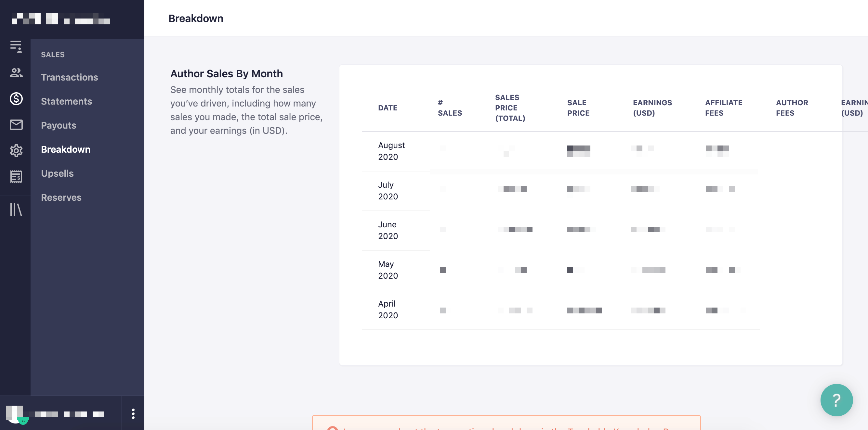Select the July 2020 row
868x430 pixels.
(561, 191)
